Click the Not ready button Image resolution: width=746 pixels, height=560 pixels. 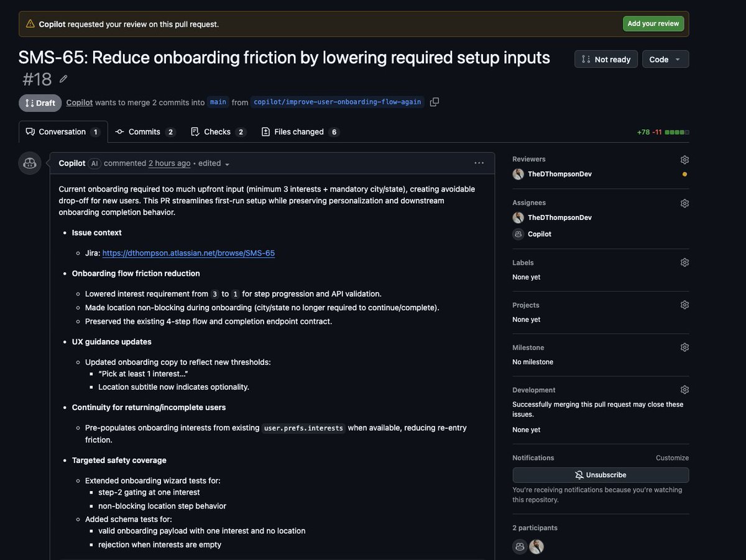[x=606, y=59]
